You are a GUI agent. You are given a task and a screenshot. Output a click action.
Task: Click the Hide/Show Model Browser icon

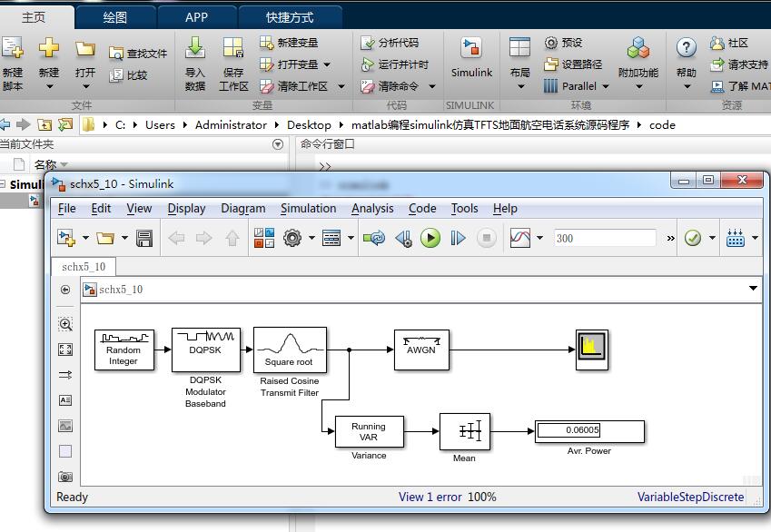(65, 290)
